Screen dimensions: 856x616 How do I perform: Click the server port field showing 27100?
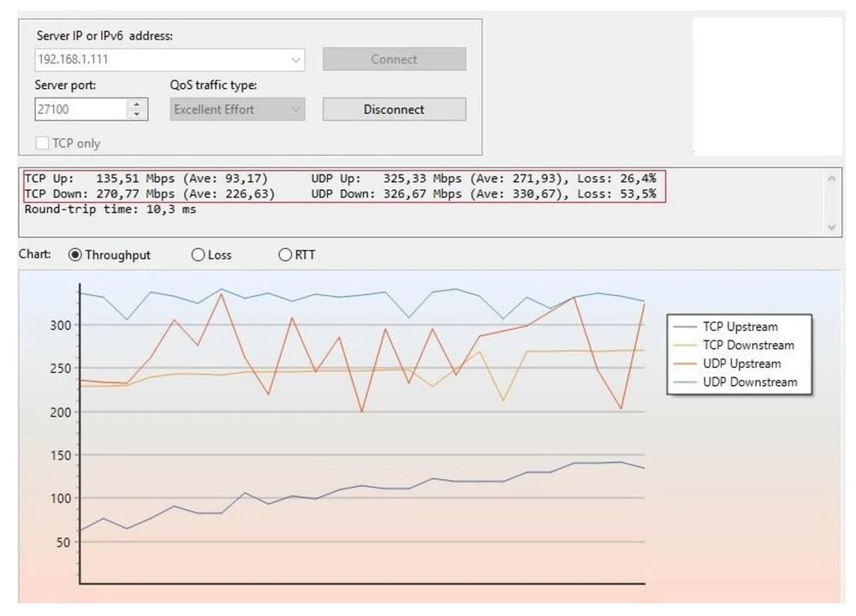(80, 110)
